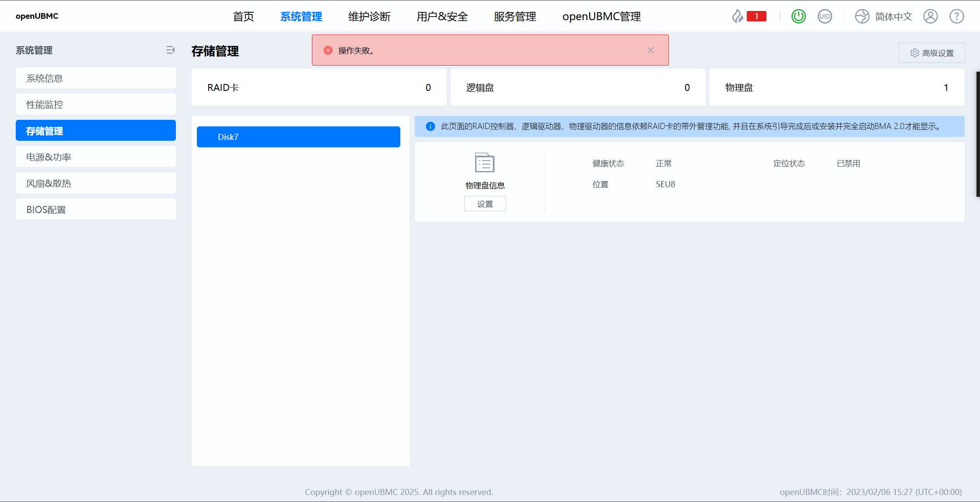This screenshot has height=502, width=980.
Task: Click the page vertical scrollbar
Action: [x=978, y=134]
